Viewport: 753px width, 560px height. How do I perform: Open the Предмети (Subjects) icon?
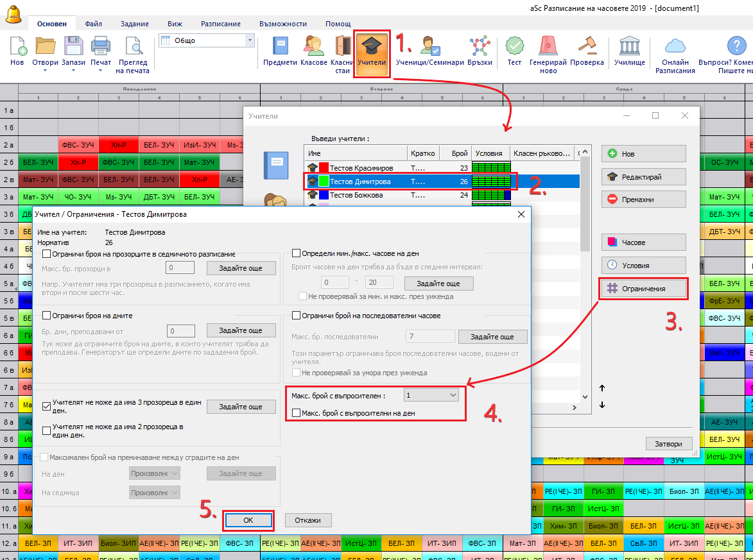pos(281,51)
